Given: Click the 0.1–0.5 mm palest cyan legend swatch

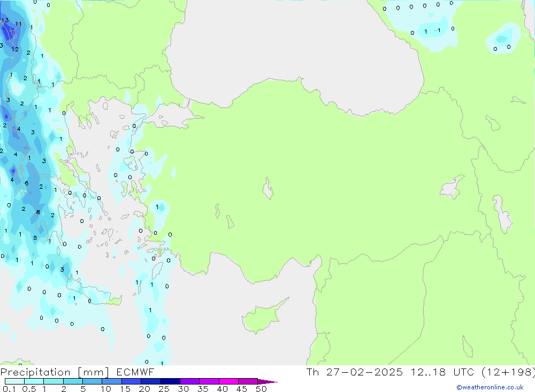Looking at the screenshot, I should (x=14, y=381).
